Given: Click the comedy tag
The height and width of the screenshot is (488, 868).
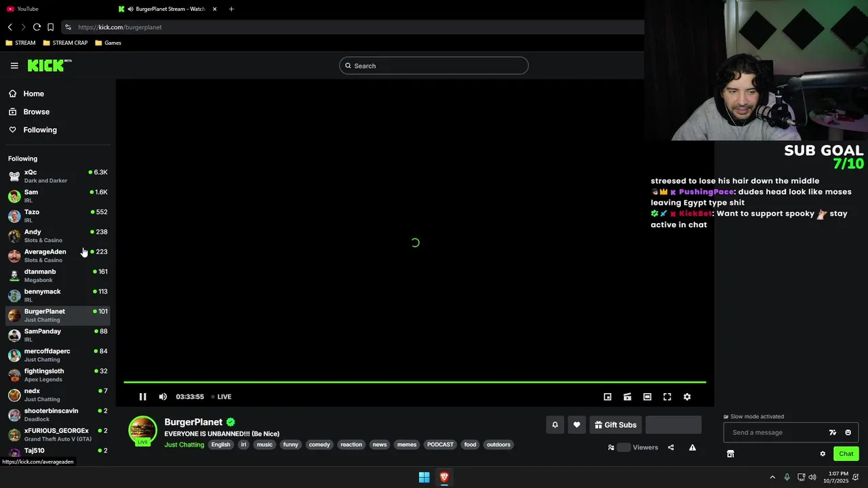Looking at the screenshot, I should pos(319,445).
